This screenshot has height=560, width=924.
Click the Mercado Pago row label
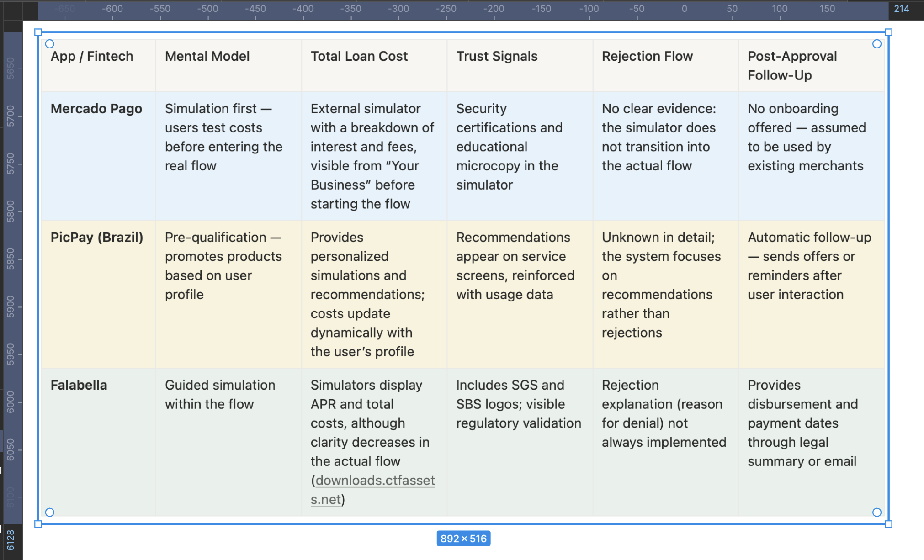[96, 109]
